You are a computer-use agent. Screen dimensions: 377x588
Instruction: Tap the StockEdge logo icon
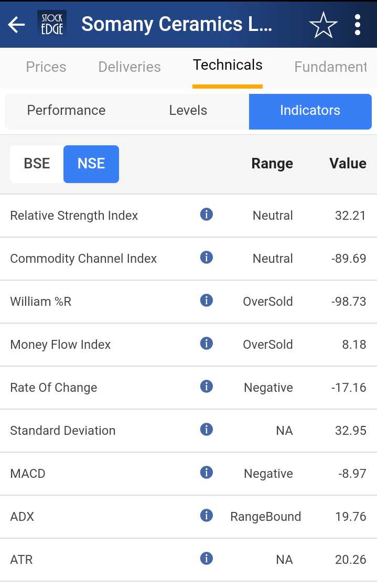52,25
